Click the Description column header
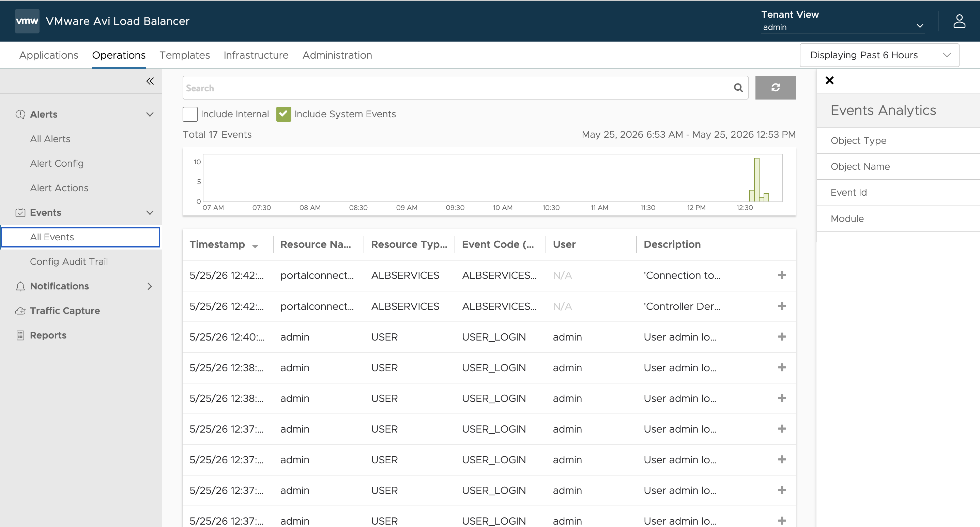This screenshot has width=980, height=527. coord(672,244)
